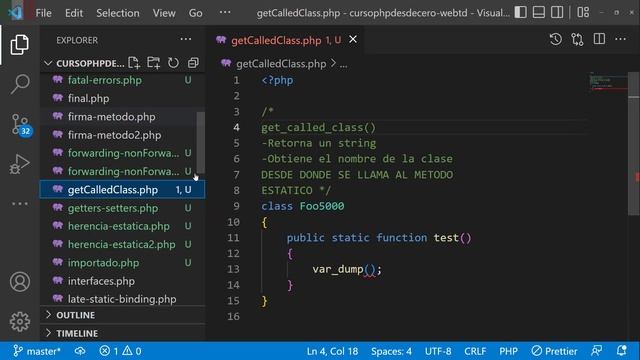
Task: Open the timeline history icon in editor toolbar
Action: point(556,40)
